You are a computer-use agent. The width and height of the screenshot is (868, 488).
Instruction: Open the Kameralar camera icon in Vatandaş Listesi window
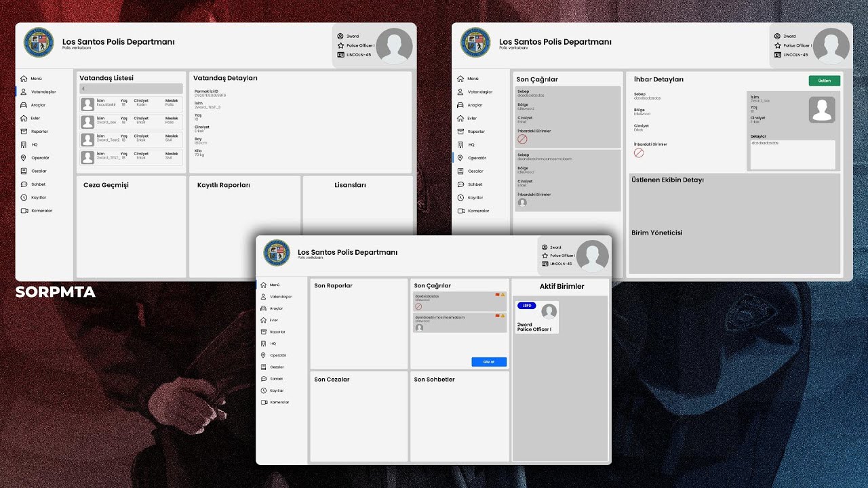24,211
